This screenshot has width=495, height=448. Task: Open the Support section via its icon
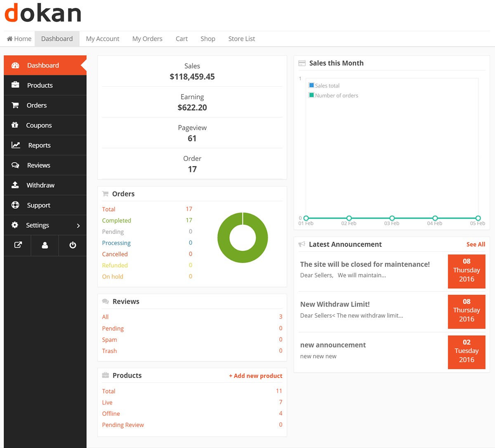[15, 205]
